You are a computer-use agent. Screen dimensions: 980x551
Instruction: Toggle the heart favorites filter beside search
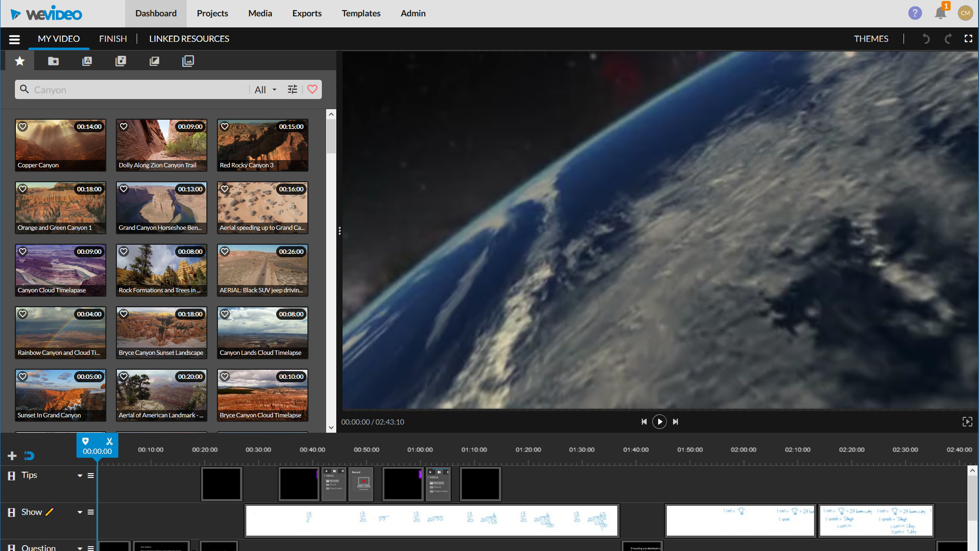click(x=312, y=89)
